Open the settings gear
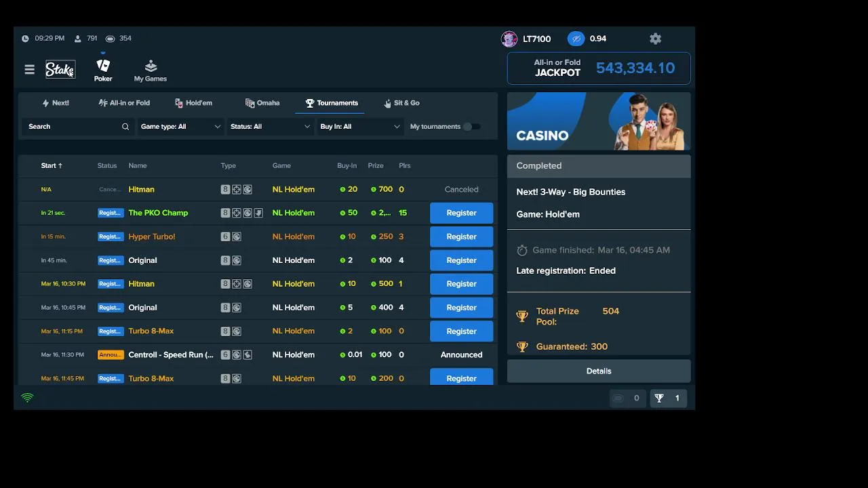 (655, 39)
